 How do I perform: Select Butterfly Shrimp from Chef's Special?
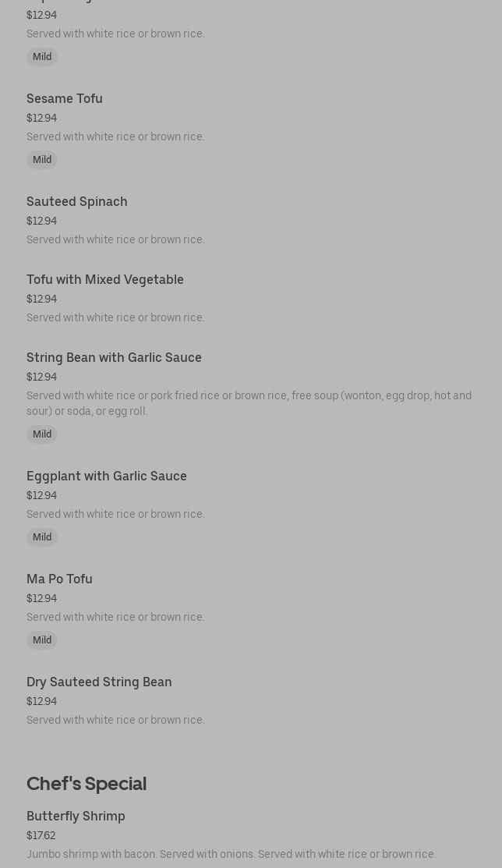[76, 817]
